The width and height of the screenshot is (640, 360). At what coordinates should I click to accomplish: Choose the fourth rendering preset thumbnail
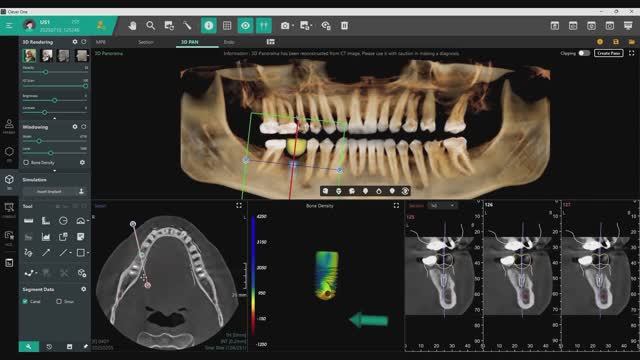tap(82, 56)
